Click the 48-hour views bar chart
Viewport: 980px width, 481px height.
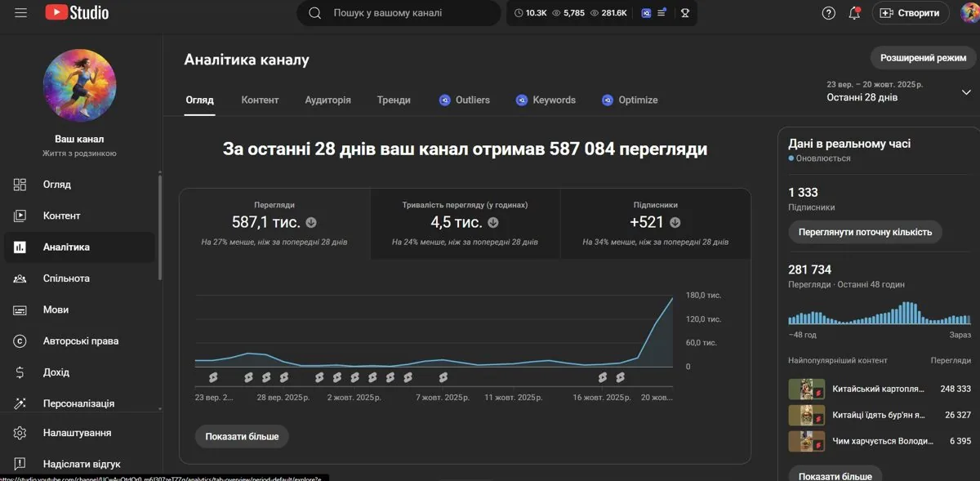click(880, 313)
